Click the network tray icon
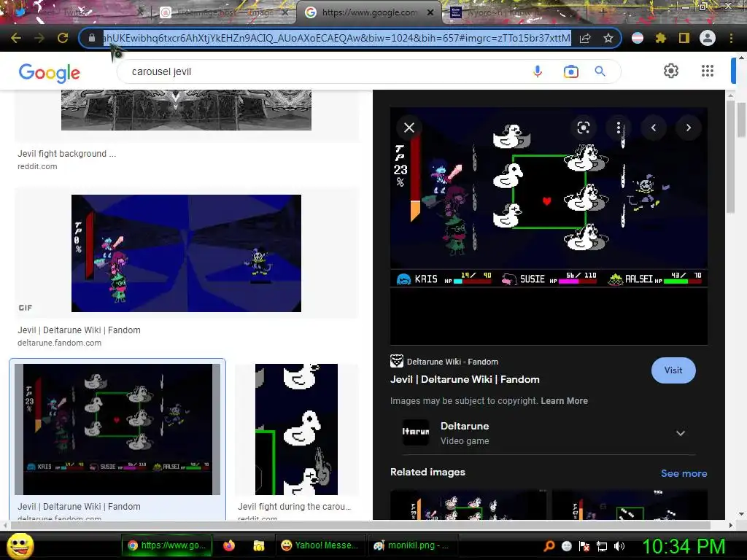 coord(602,546)
